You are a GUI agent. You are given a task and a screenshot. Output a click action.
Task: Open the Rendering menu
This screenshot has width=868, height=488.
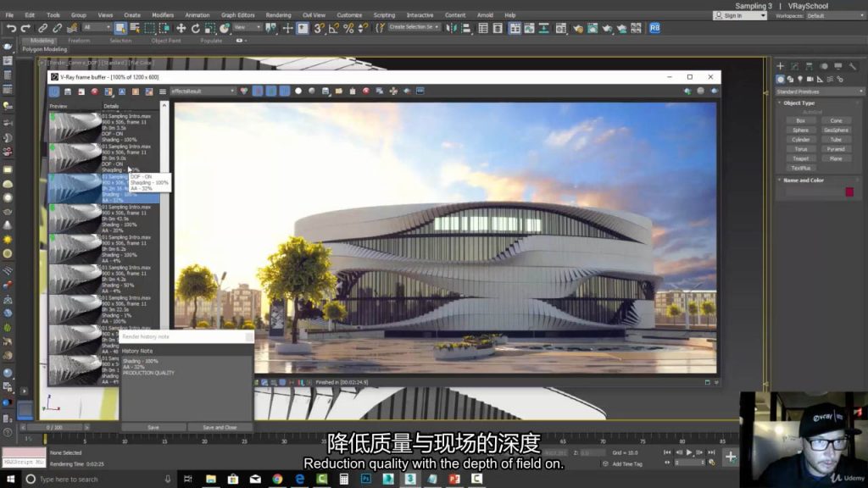(x=278, y=15)
